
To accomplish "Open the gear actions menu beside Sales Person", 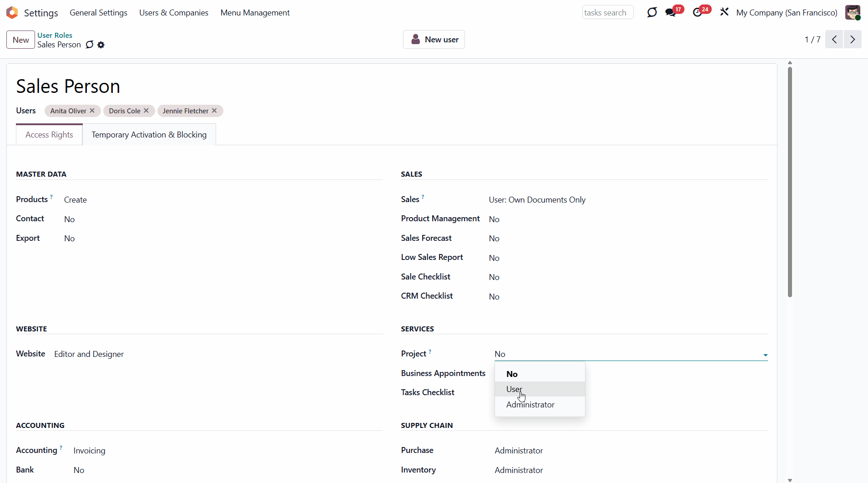I will pyautogui.click(x=101, y=45).
